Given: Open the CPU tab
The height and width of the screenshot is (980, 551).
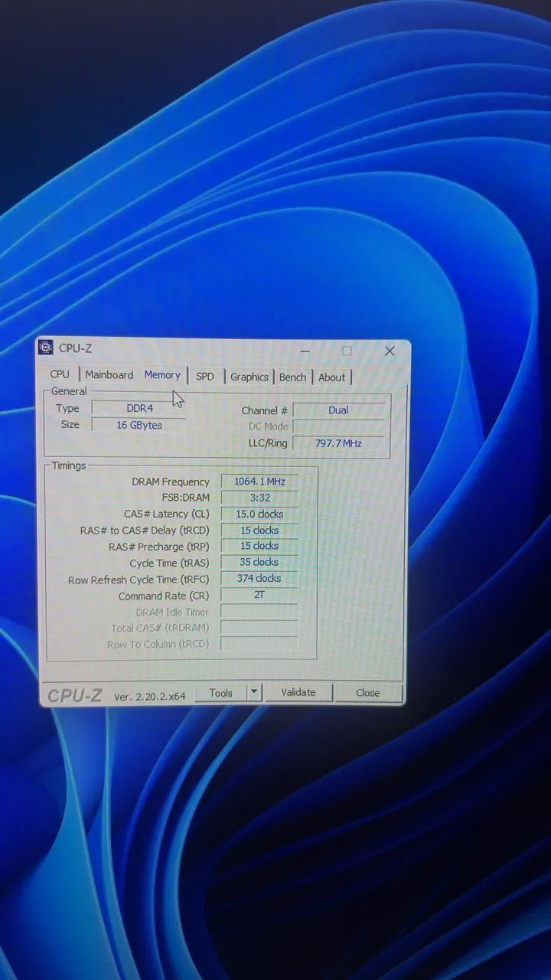Looking at the screenshot, I should click(60, 374).
